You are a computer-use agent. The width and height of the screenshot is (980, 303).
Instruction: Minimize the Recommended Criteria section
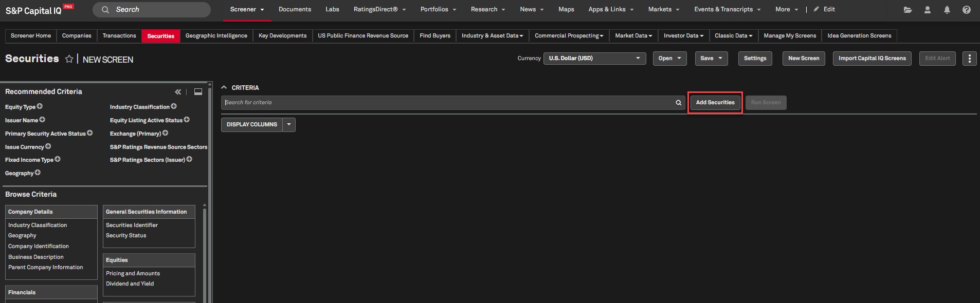pyautogui.click(x=198, y=92)
